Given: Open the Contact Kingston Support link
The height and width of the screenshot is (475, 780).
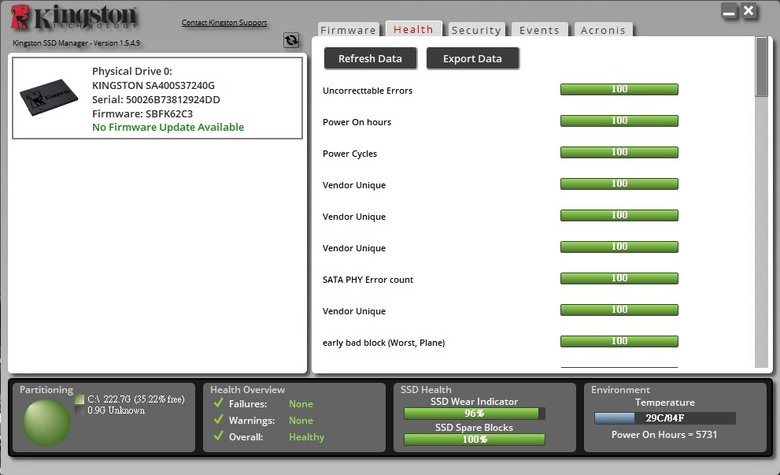Looking at the screenshot, I should point(224,22).
